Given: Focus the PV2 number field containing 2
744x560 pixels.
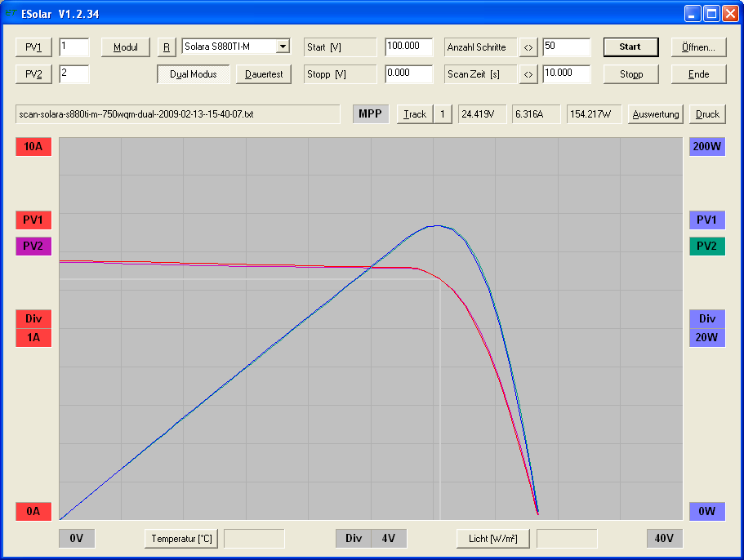Looking at the screenshot, I should pyautogui.click(x=74, y=74).
